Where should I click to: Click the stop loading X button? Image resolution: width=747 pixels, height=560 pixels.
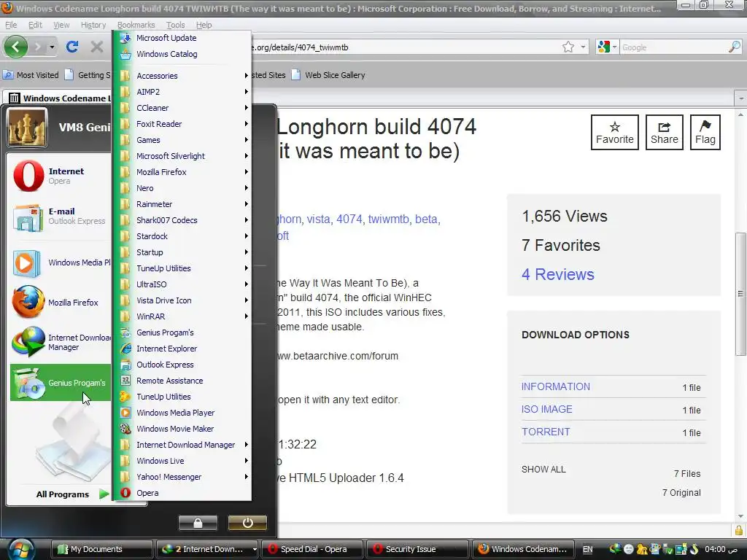pos(97,47)
